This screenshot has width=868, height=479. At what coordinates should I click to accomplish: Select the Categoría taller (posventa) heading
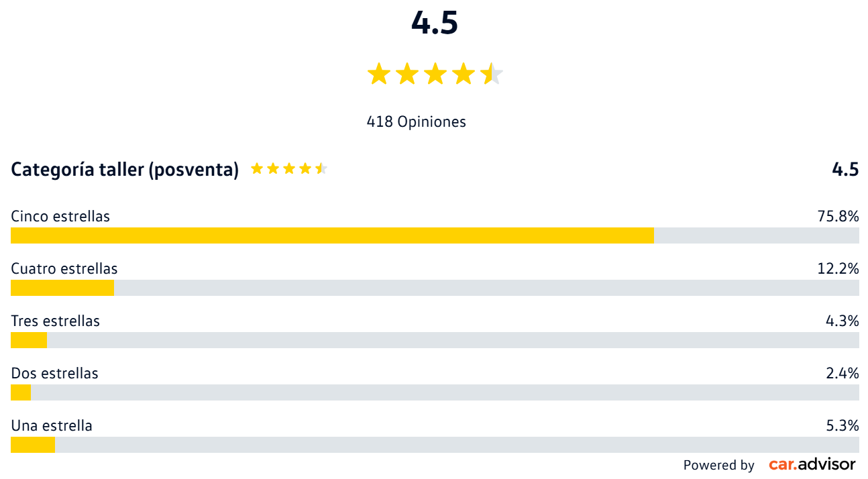(x=125, y=170)
